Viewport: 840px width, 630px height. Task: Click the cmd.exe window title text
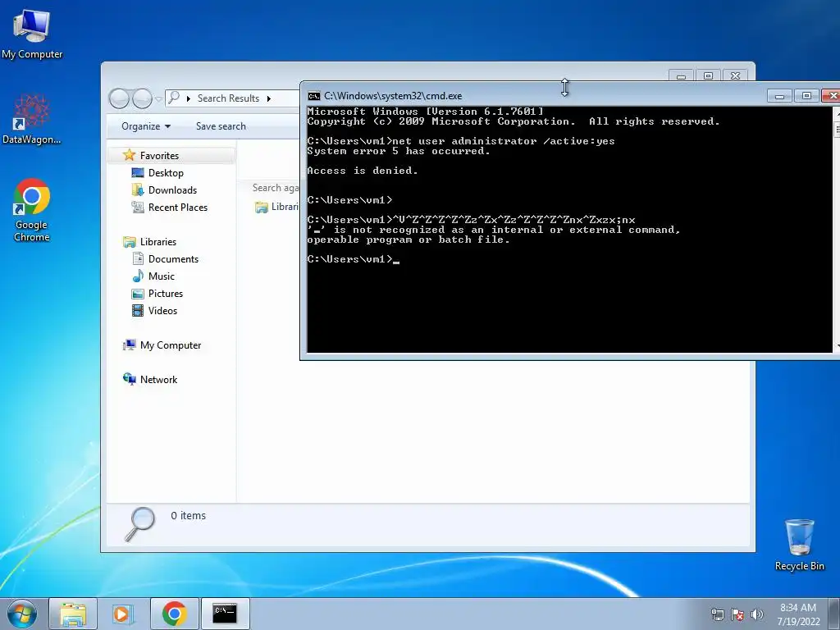click(x=393, y=96)
